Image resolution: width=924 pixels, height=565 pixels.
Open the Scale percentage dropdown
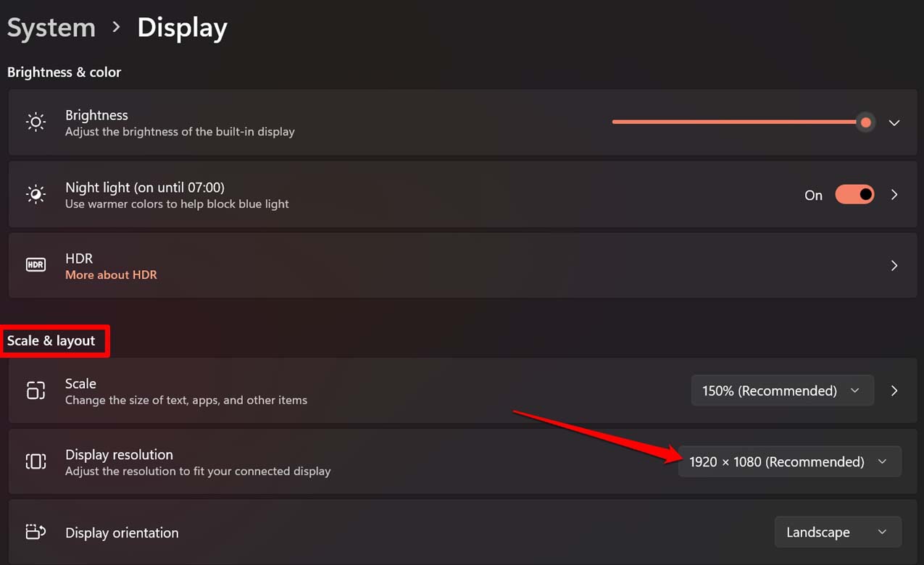click(x=782, y=390)
